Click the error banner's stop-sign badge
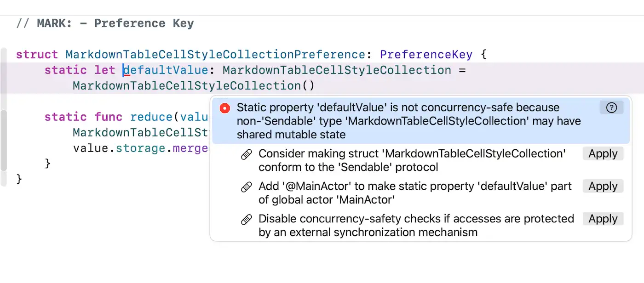 (x=224, y=108)
